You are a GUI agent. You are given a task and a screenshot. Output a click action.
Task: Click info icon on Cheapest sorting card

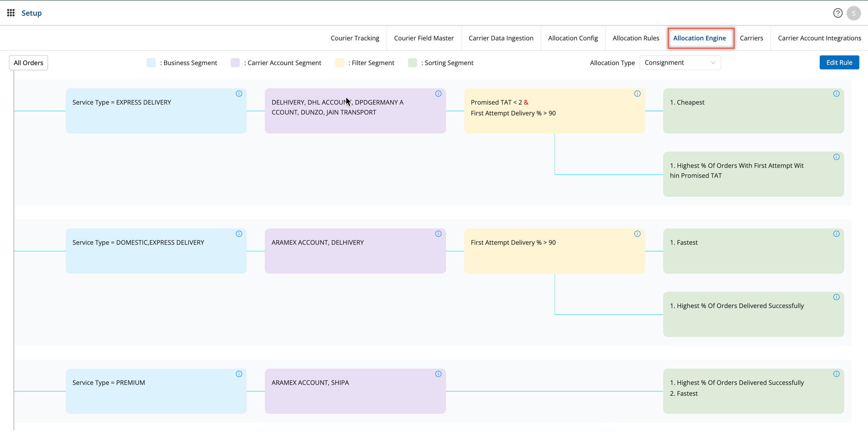(836, 94)
